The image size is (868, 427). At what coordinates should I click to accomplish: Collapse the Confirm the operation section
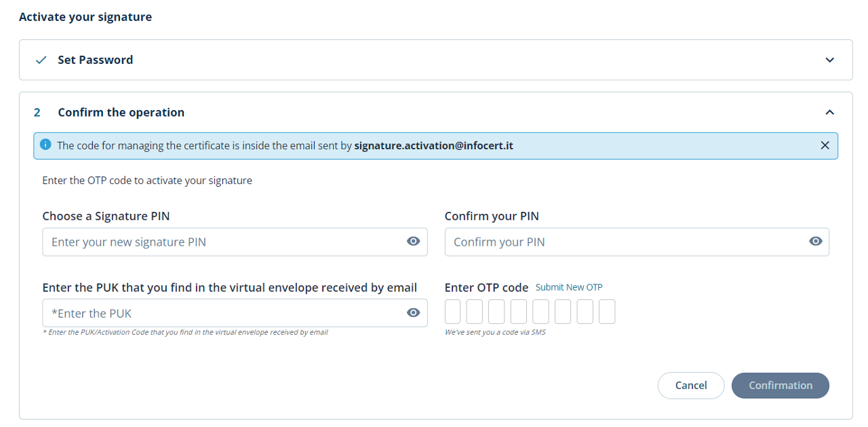(829, 112)
